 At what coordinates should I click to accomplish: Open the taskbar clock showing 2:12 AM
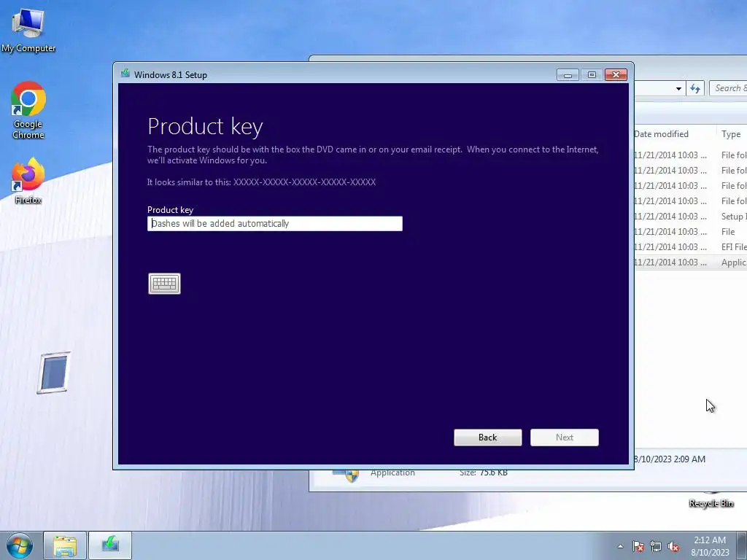point(710,546)
